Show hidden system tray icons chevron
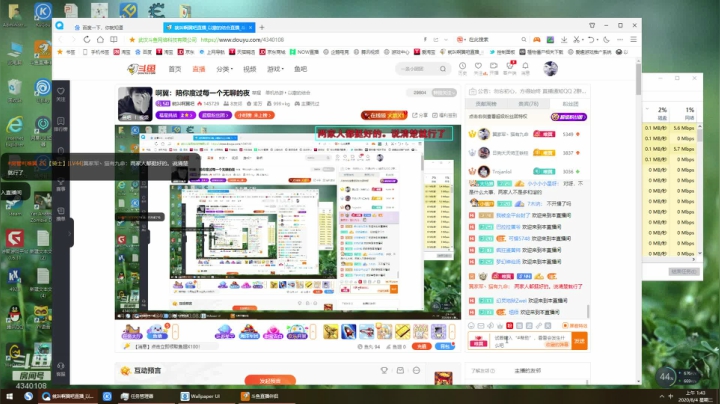The width and height of the screenshot is (720, 404). [662, 396]
